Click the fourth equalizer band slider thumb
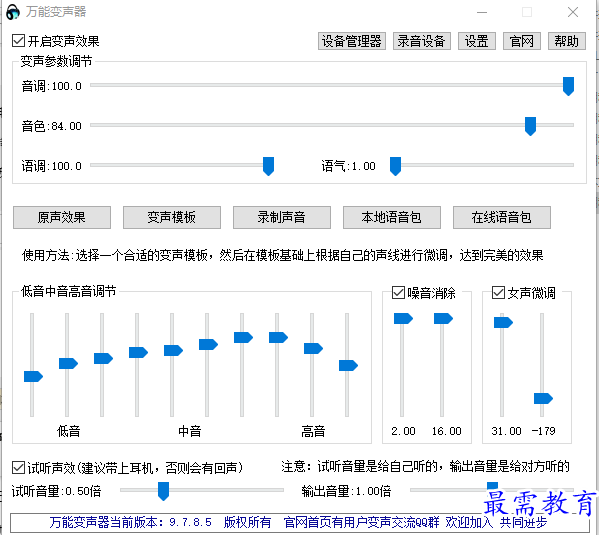The height and width of the screenshot is (535, 605). click(x=138, y=352)
